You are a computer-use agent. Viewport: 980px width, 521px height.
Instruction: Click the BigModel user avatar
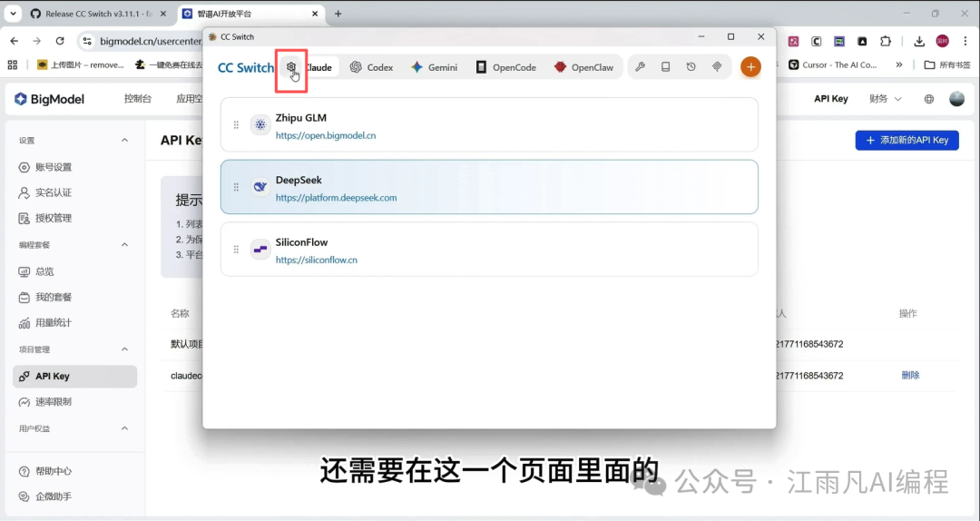957,98
